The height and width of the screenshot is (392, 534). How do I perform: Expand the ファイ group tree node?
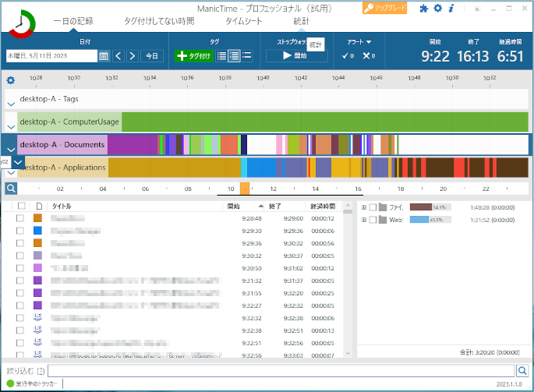point(364,207)
